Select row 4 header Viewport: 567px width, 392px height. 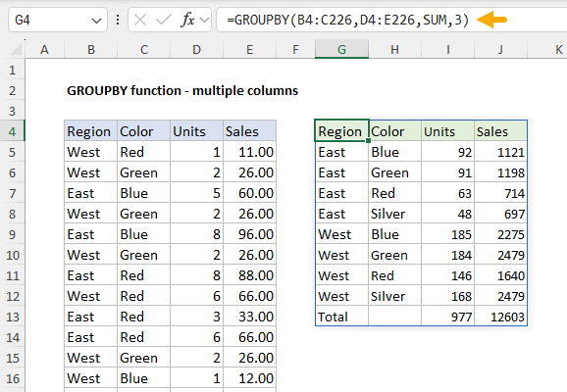coord(13,131)
